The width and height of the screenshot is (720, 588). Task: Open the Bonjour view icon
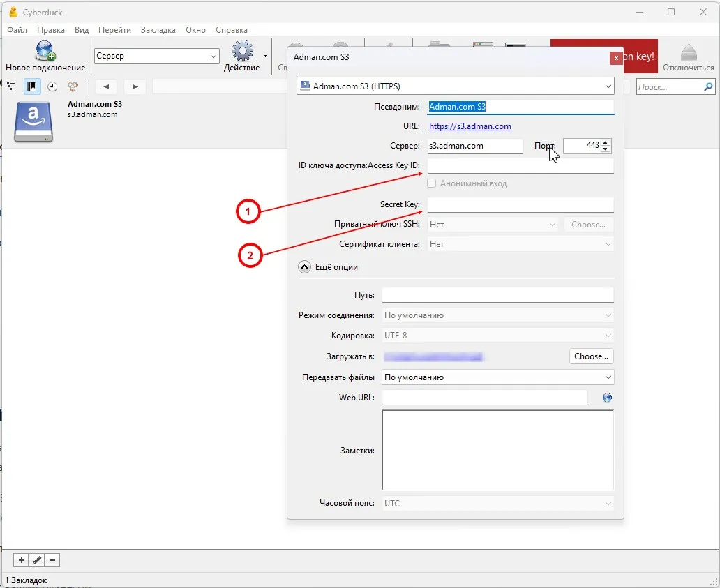point(73,86)
